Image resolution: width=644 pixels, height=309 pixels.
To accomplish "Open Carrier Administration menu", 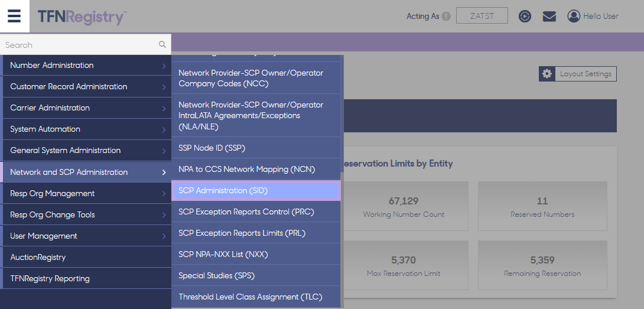I will (87, 108).
